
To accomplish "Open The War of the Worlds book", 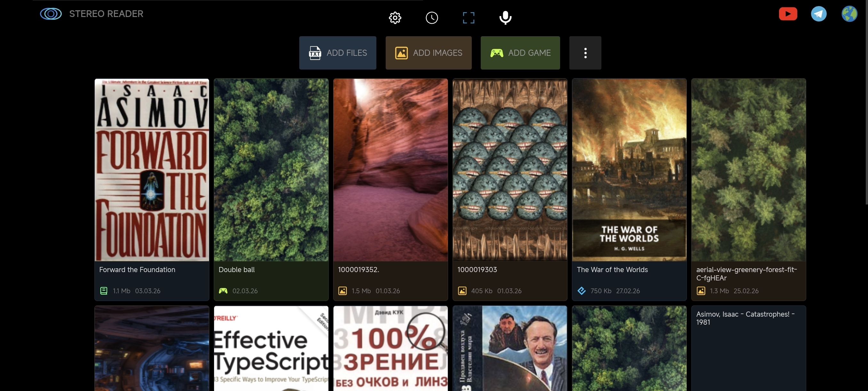I will click(x=629, y=170).
